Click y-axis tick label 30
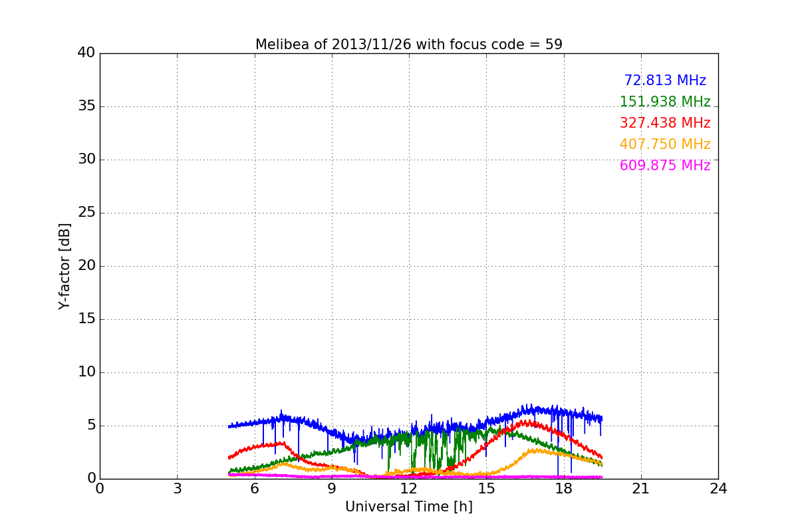 [86, 160]
